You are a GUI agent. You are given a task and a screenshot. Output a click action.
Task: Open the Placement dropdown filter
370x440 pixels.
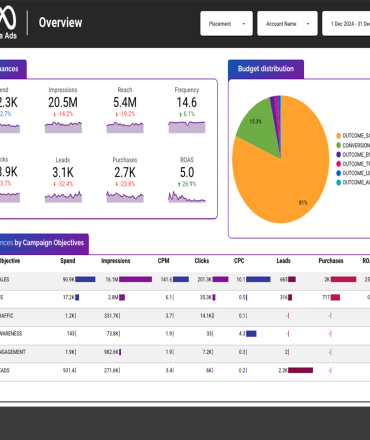pos(226,24)
